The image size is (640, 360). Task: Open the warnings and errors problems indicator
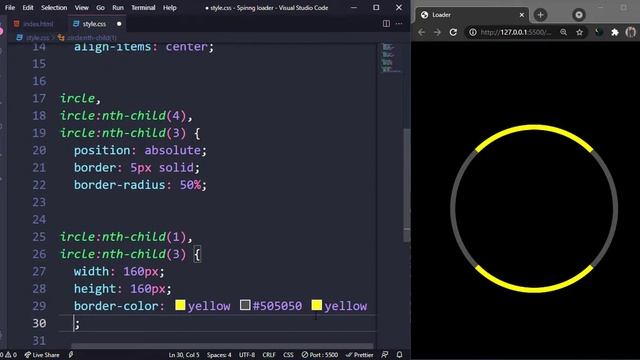point(9,355)
